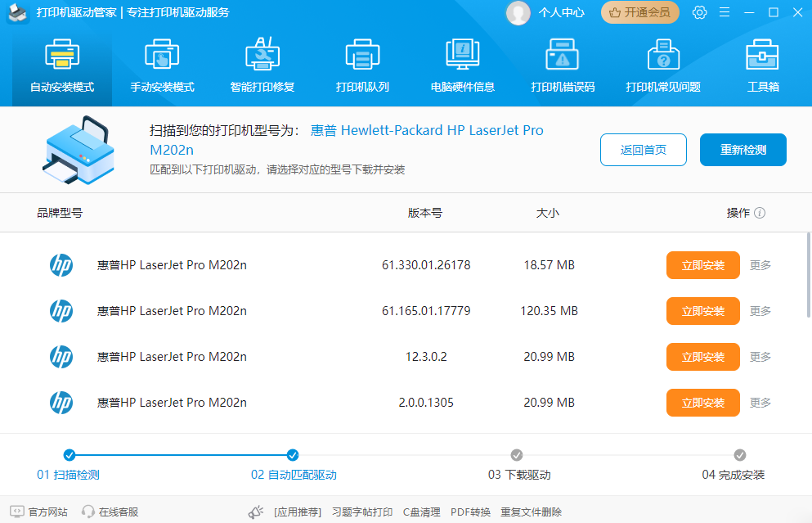The height and width of the screenshot is (523, 812).
Task: Open 电脑硬件信息
Action: 462,65
